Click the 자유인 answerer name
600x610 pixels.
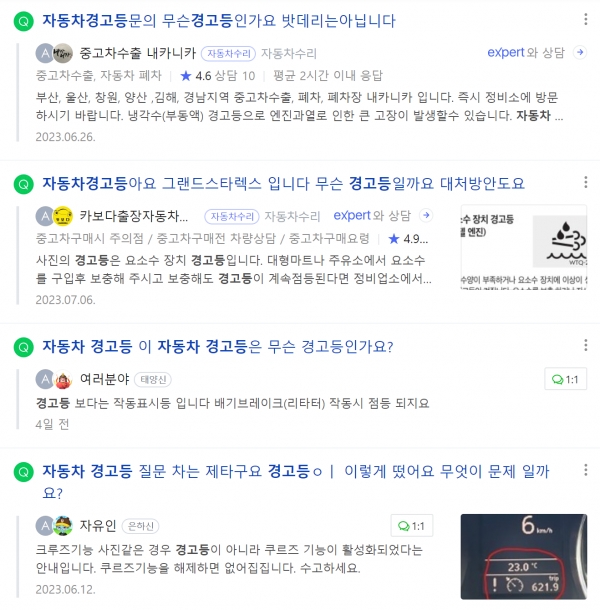click(98, 526)
